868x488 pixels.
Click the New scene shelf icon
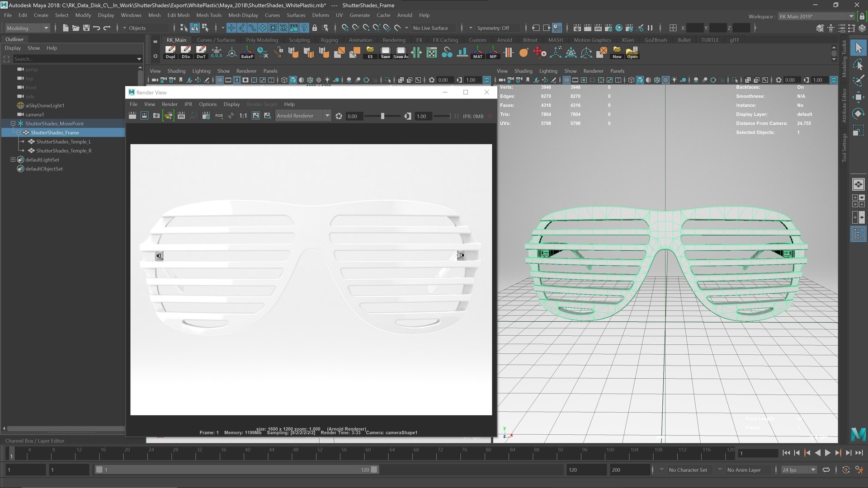pyautogui.click(x=617, y=52)
